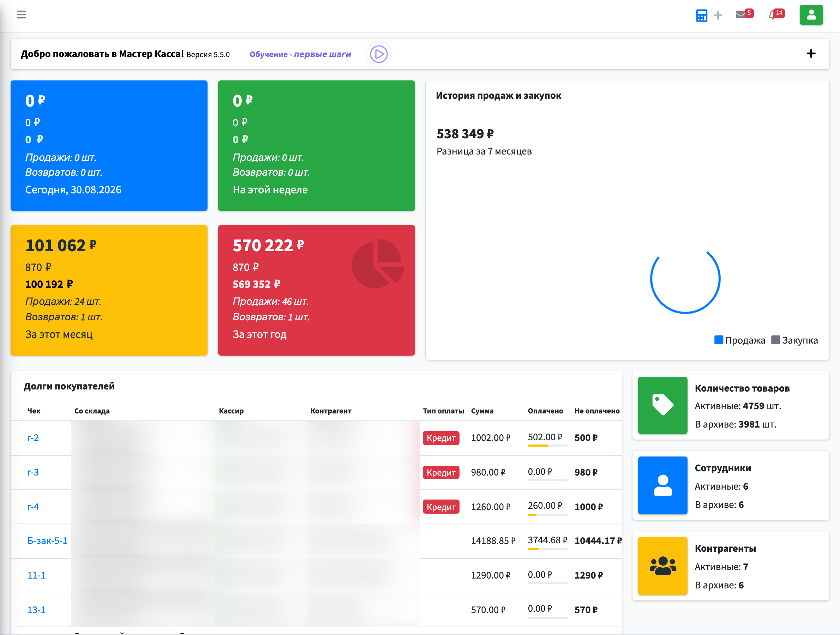840x635 pixels.
Task: Click the blue employees person icon
Action: click(x=663, y=485)
